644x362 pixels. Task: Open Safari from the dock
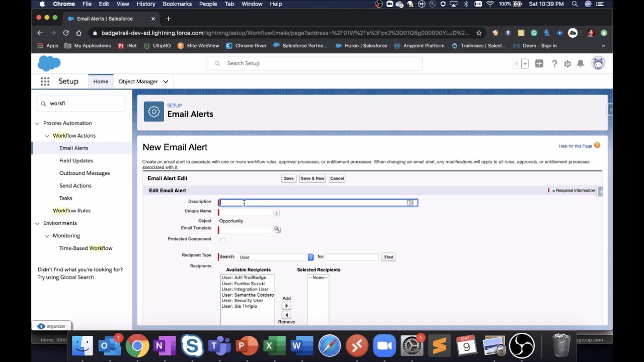[330, 346]
